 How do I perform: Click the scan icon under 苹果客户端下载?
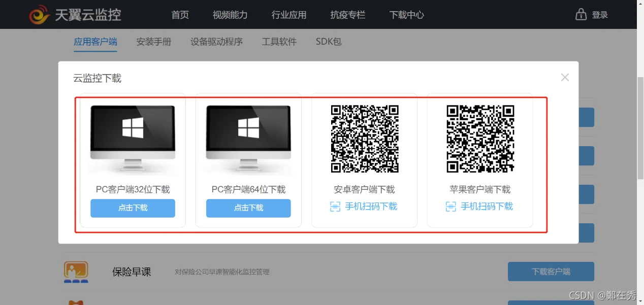pos(451,207)
